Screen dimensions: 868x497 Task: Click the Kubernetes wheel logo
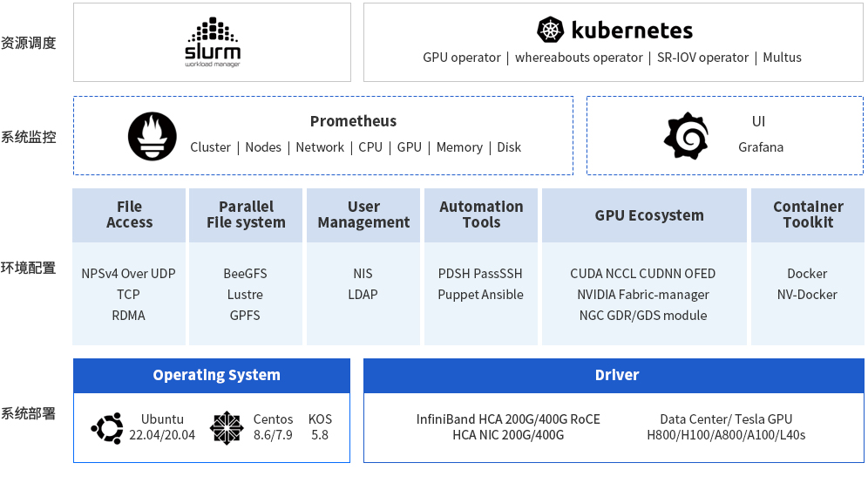click(551, 31)
